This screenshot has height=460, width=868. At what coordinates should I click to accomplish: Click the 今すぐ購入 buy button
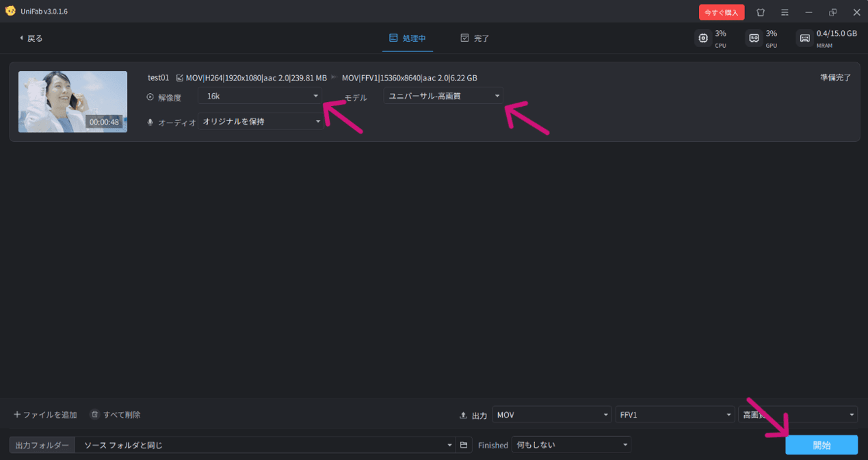point(722,12)
